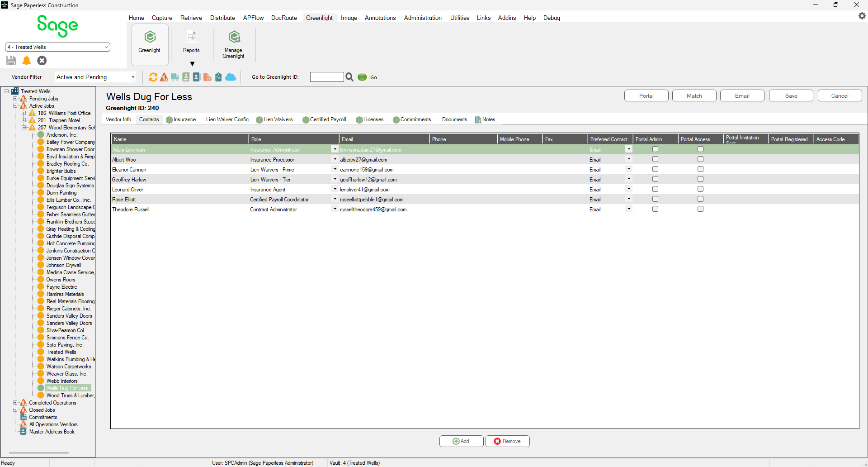868x467 pixels.
Task: Open Preferred Contact dropdown for Eleanor Cannon
Action: click(x=629, y=169)
